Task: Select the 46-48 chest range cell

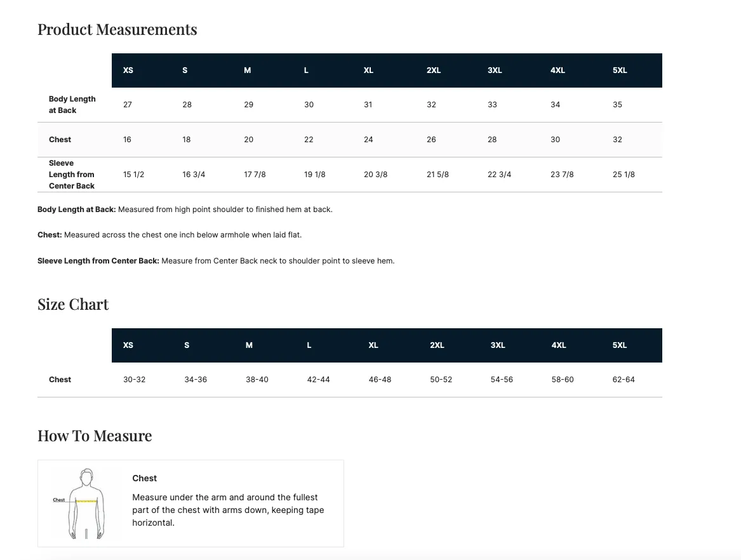Action: 380,380
